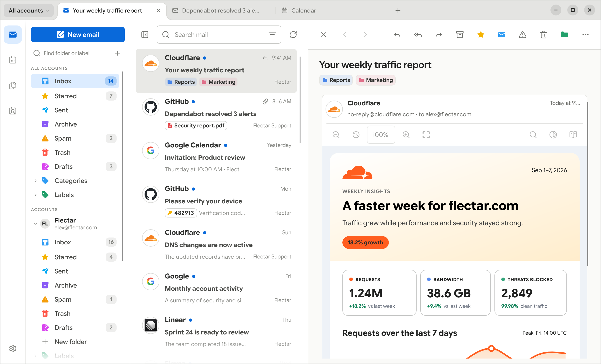Open contacts from left rail

click(x=13, y=111)
